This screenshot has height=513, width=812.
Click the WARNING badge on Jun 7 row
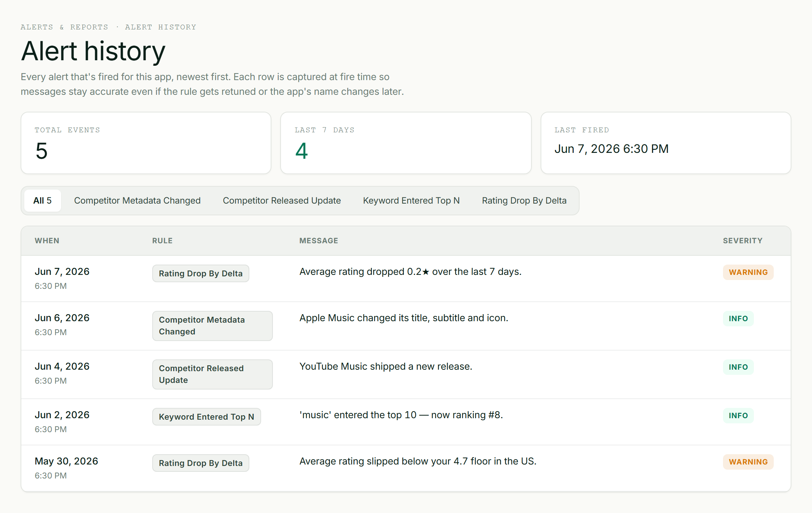[748, 272]
